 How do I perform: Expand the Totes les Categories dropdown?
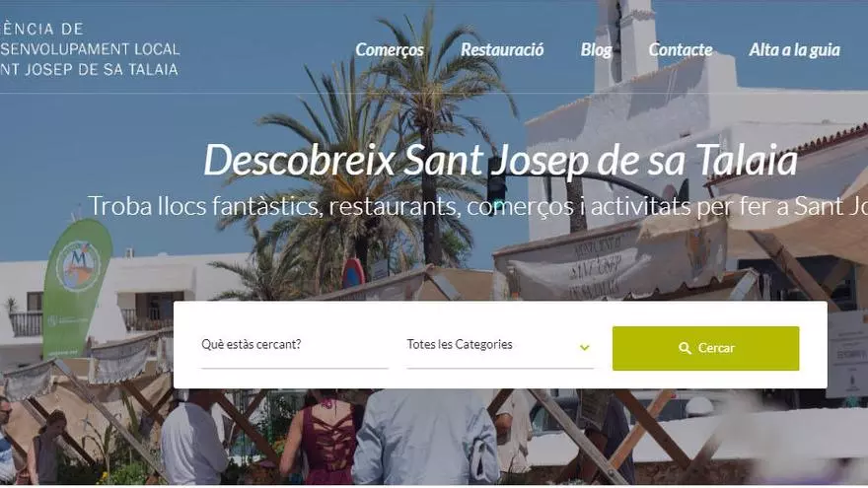coord(500,347)
